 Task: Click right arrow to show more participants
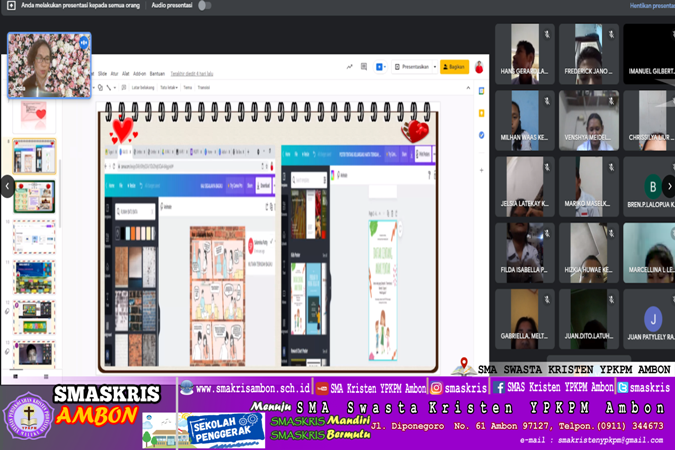[x=669, y=186]
